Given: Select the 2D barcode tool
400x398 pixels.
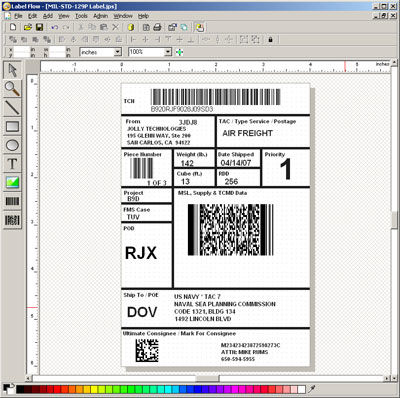Looking at the screenshot, I should tap(12, 220).
